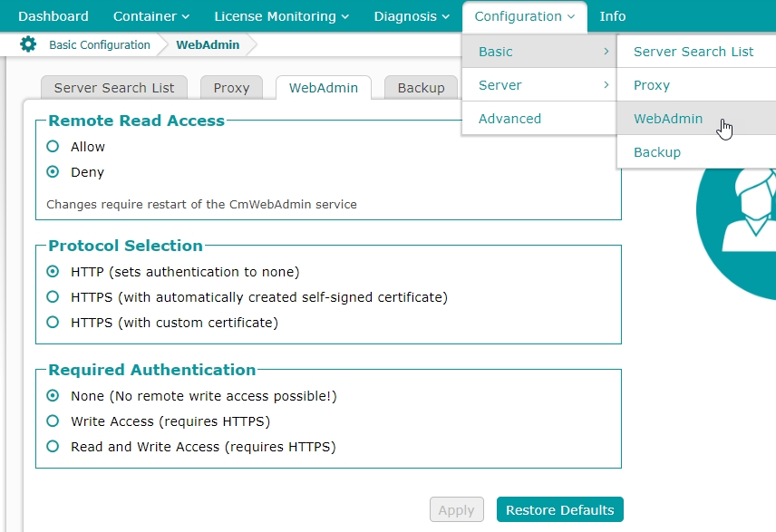Image resolution: width=776 pixels, height=532 pixels.
Task: Select Write Access authentication option
Action: click(53, 421)
